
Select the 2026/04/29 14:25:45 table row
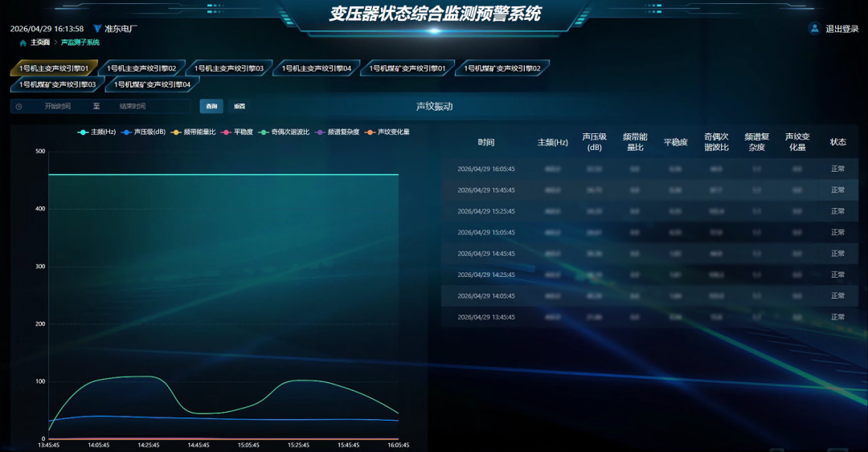(x=650, y=275)
